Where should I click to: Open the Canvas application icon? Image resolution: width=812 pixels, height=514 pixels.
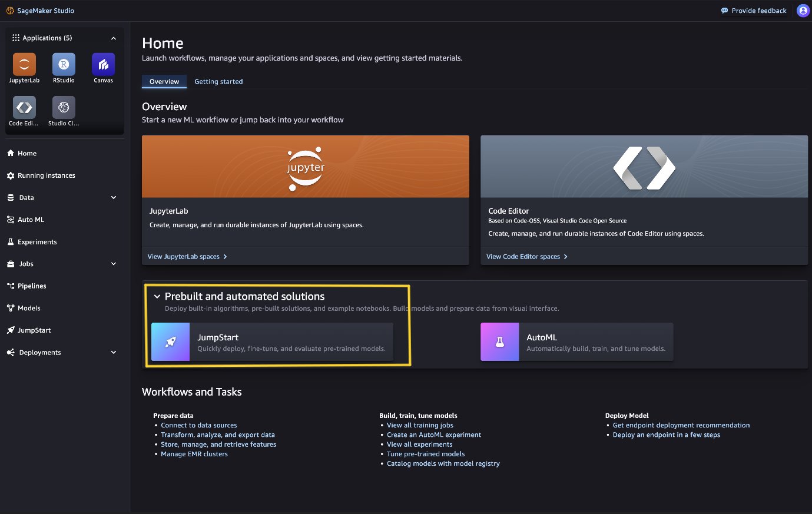pos(103,64)
